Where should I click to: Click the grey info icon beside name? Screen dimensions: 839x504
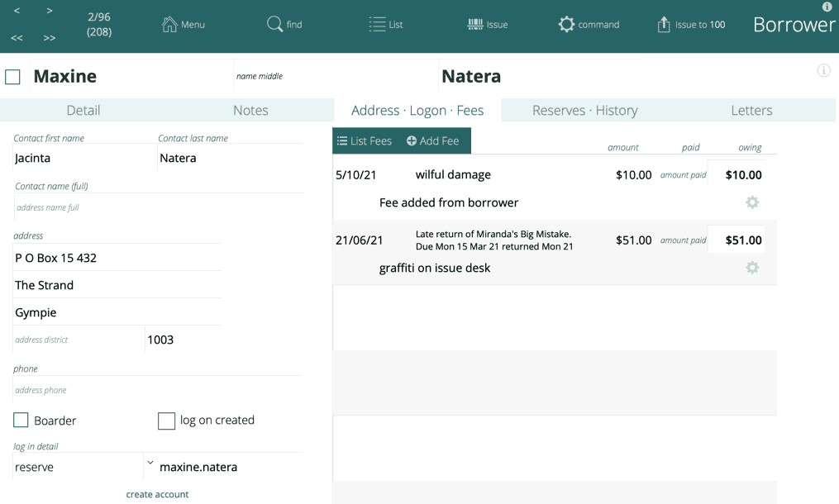tap(823, 70)
